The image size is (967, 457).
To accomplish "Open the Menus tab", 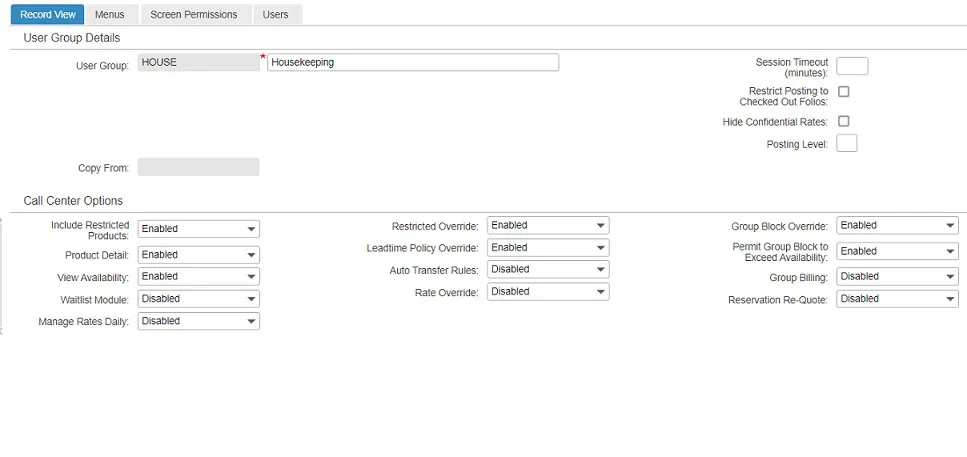I will click(x=110, y=14).
